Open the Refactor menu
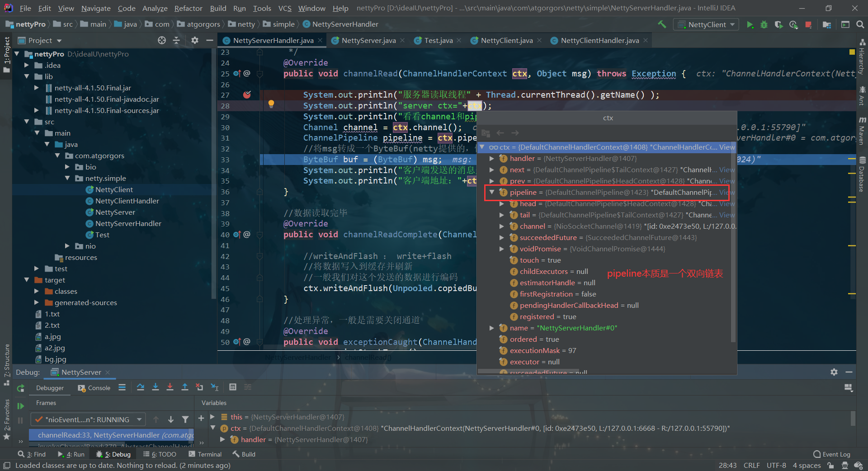The image size is (868, 471). pyautogui.click(x=188, y=8)
